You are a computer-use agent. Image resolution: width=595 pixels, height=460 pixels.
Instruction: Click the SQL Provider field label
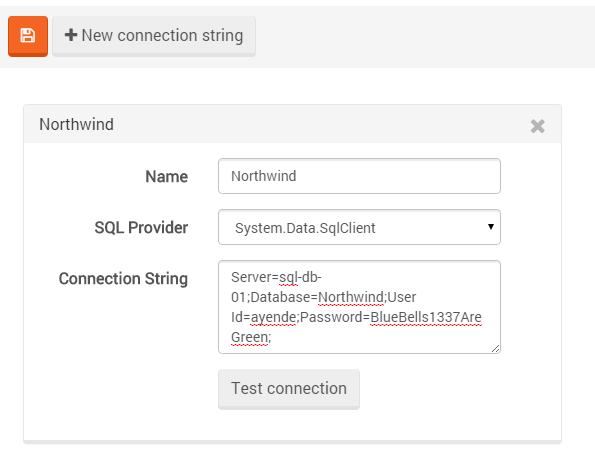tap(141, 228)
